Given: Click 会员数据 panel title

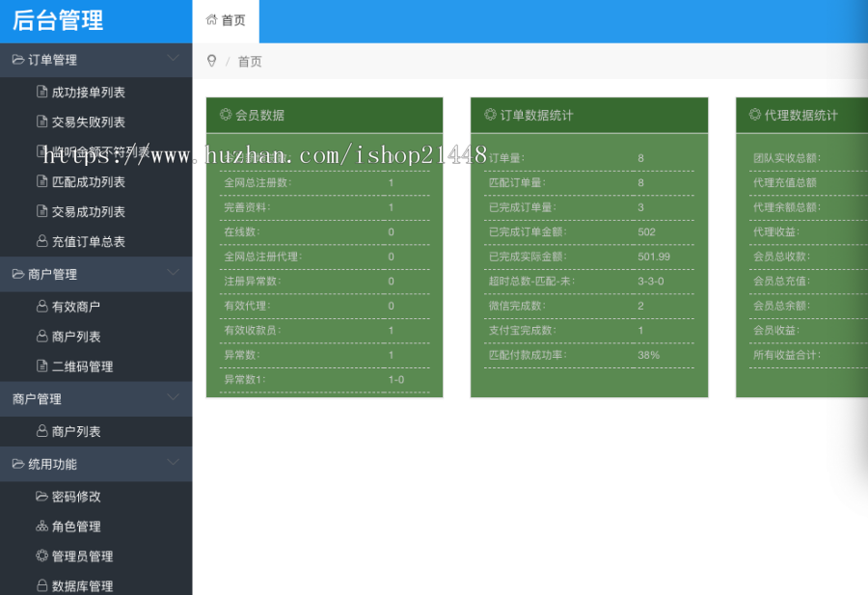Looking at the screenshot, I should coord(259,115).
